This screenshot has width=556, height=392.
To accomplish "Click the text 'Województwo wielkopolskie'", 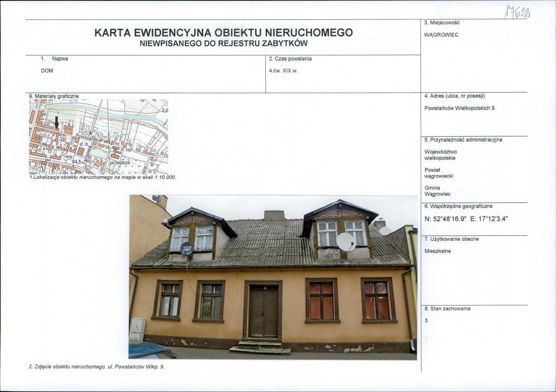I will point(441,155).
